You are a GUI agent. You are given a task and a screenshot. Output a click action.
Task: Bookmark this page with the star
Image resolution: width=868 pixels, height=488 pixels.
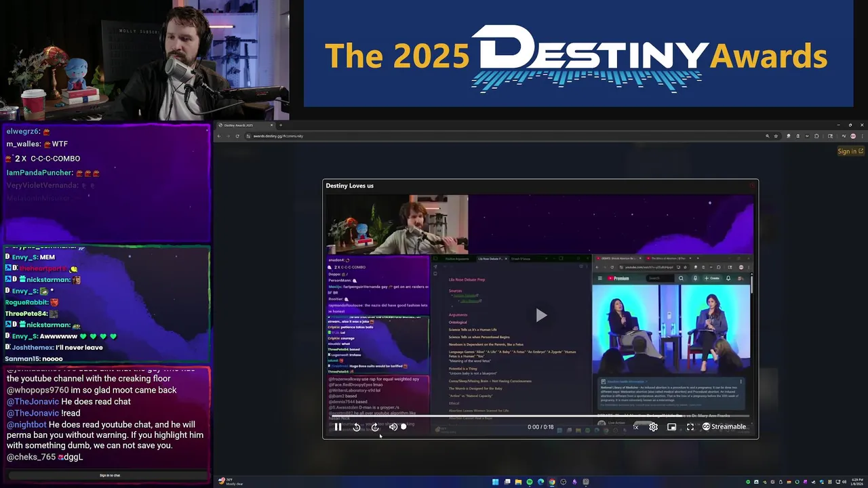(776, 136)
